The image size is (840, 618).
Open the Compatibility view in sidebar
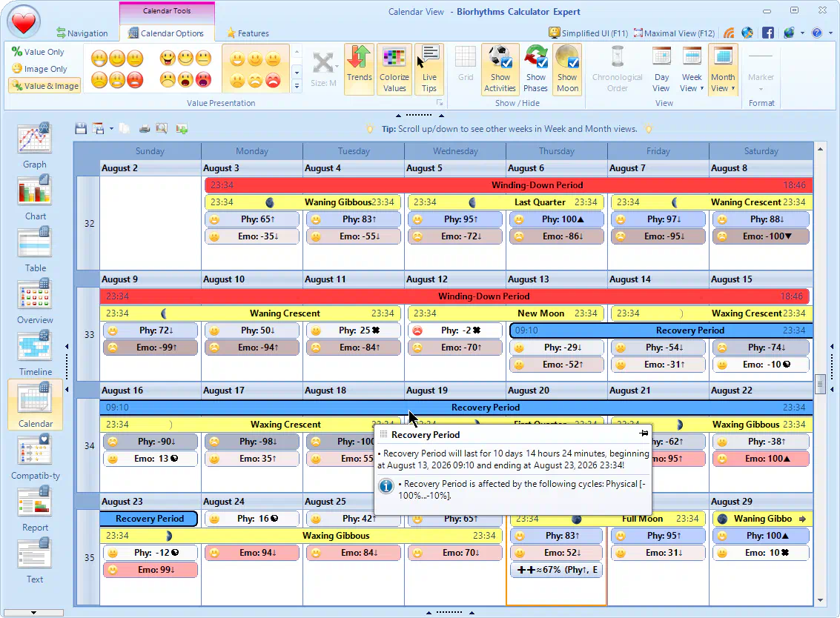coord(35,457)
